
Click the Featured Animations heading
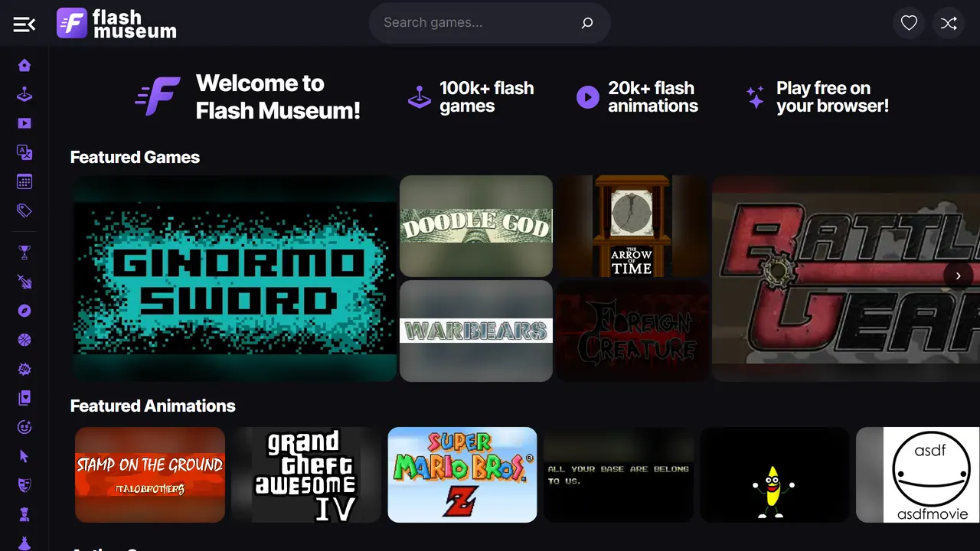(x=153, y=406)
